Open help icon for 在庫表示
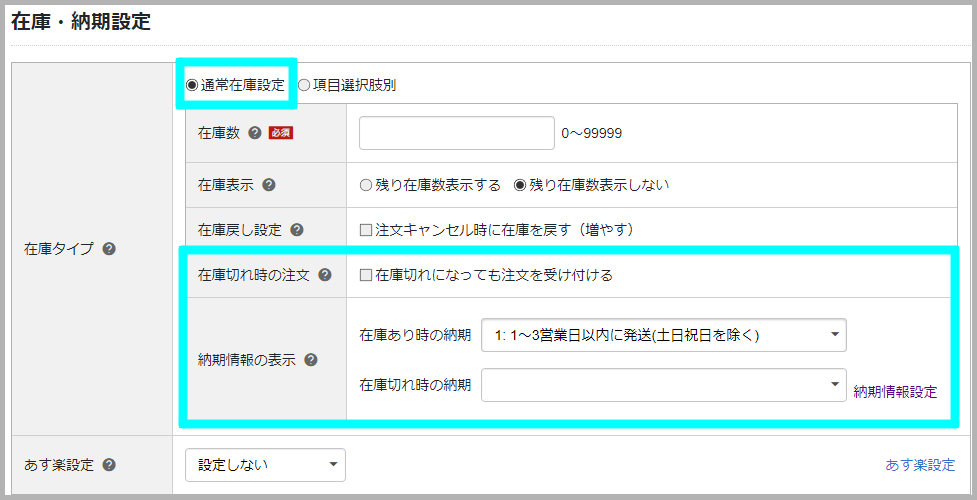The image size is (977, 500). point(269,185)
